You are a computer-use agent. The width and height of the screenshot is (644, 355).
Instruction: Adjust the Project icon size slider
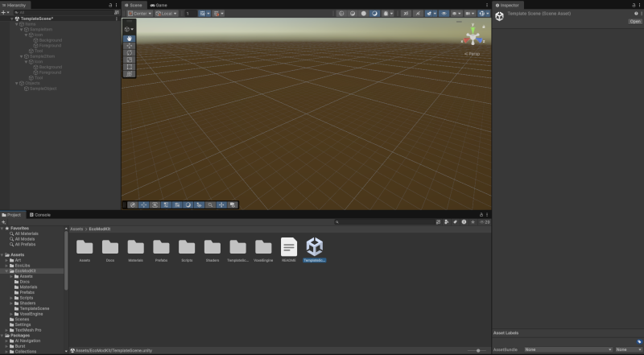(x=478, y=350)
